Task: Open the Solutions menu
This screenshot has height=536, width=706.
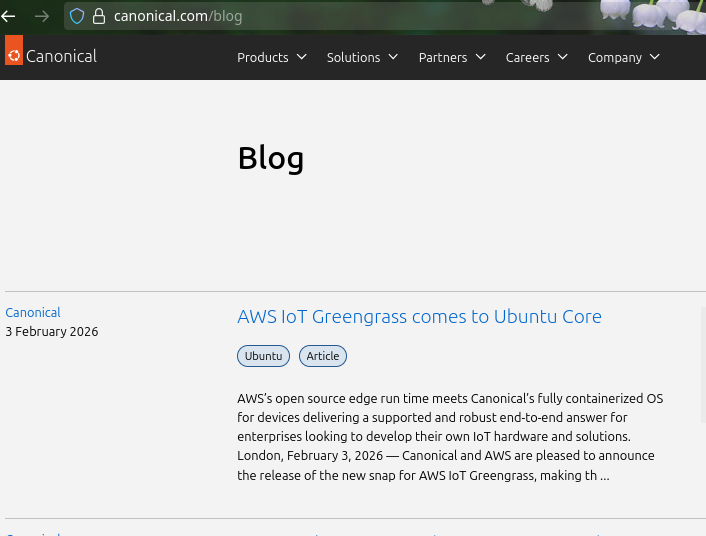Action: click(353, 58)
